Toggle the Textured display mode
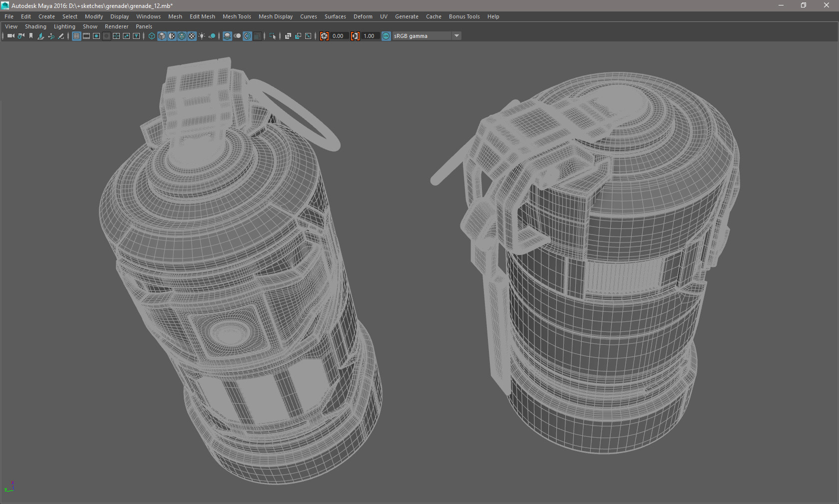This screenshot has width=839, height=504. pyautogui.click(x=192, y=36)
